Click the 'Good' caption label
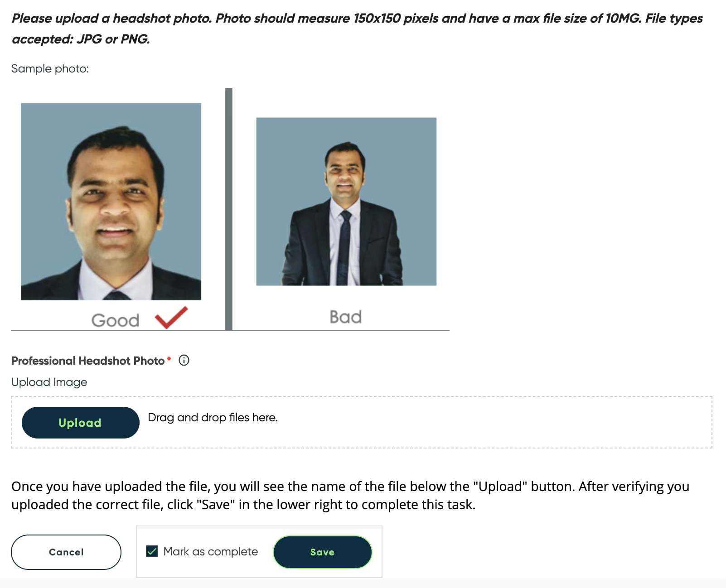This screenshot has width=726, height=588. pos(115,320)
